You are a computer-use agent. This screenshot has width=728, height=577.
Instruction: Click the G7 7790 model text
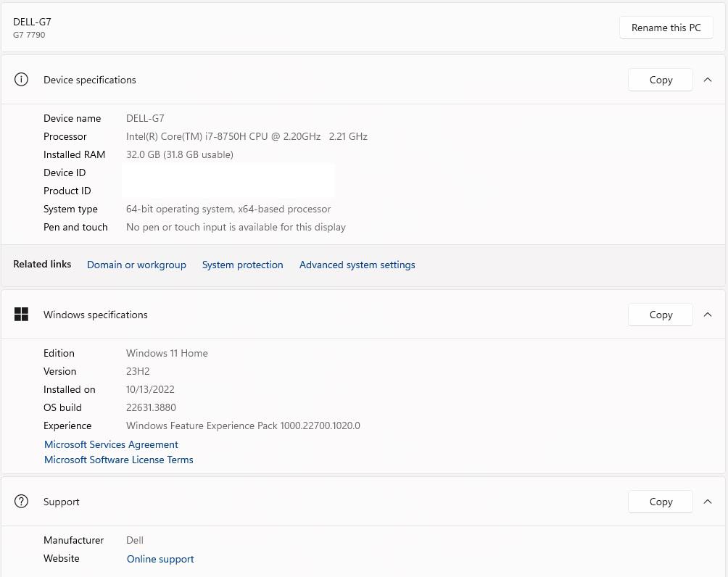[x=29, y=35]
